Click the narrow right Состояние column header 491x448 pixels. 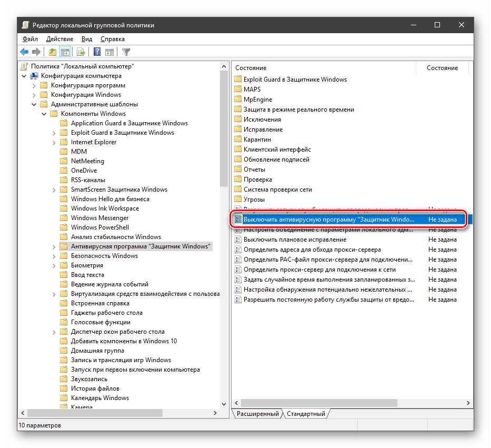tap(442, 68)
